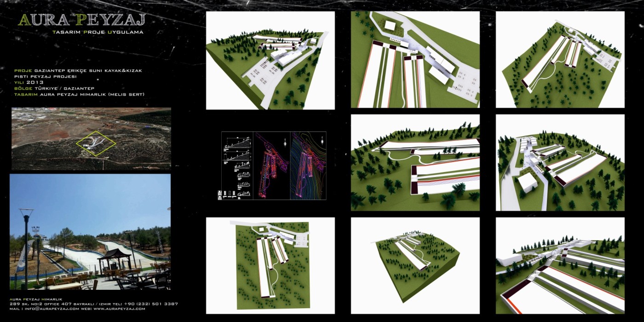View the low-angle render of red-edged tracks
The image size is (644, 322).
click(x=560, y=265)
